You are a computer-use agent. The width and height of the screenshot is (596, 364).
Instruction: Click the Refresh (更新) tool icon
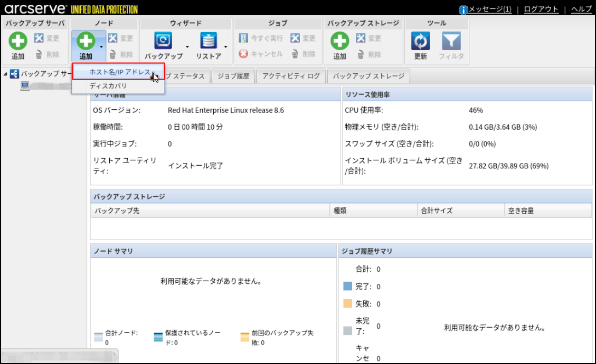click(x=420, y=42)
